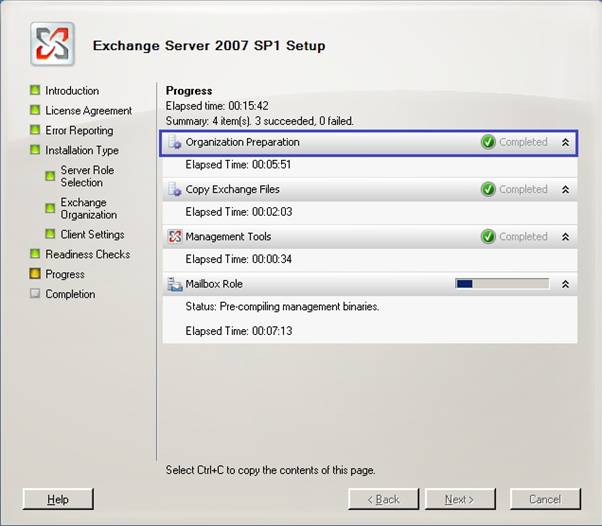This screenshot has width=602, height=526.
Task: Click the Organization Preparation task icon
Action: click(x=175, y=142)
